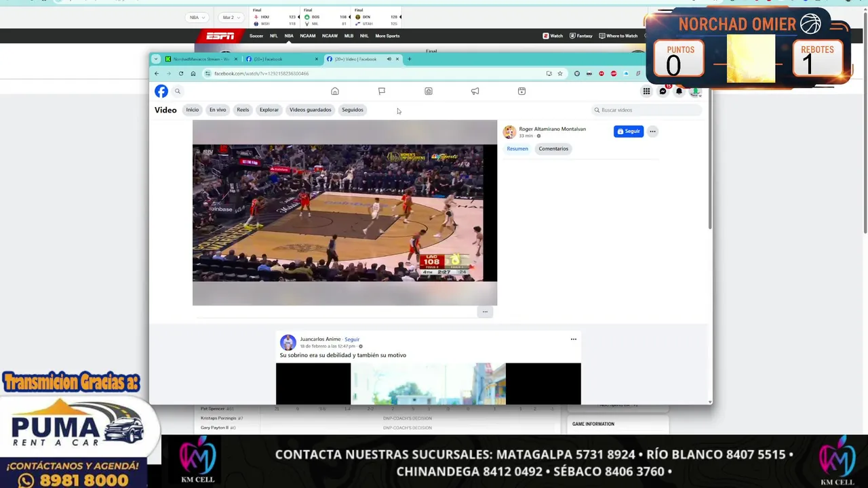Bookmark this page with star icon
The height and width of the screenshot is (488, 868).
point(560,73)
